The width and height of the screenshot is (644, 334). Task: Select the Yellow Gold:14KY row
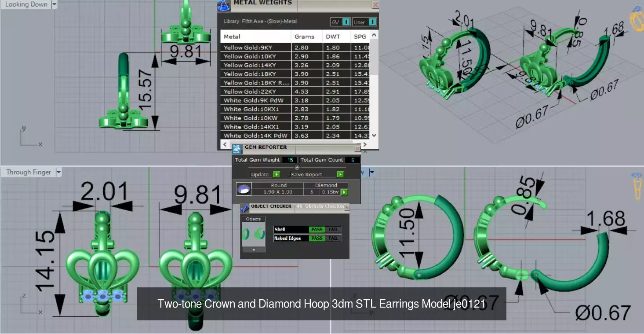click(x=295, y=65)
